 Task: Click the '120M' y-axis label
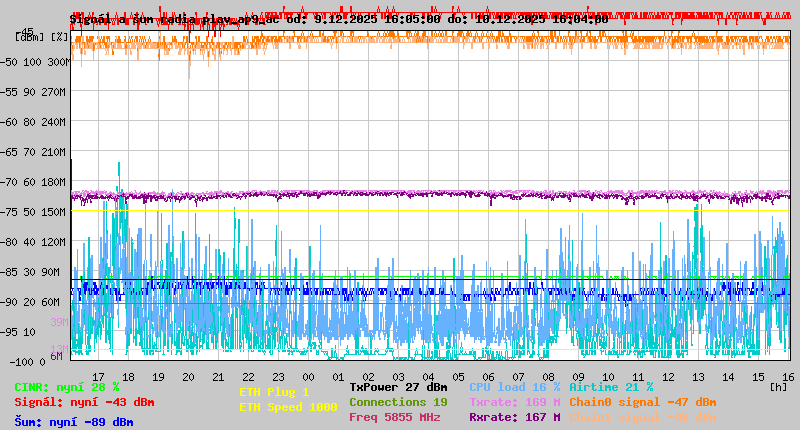(54, 242)
